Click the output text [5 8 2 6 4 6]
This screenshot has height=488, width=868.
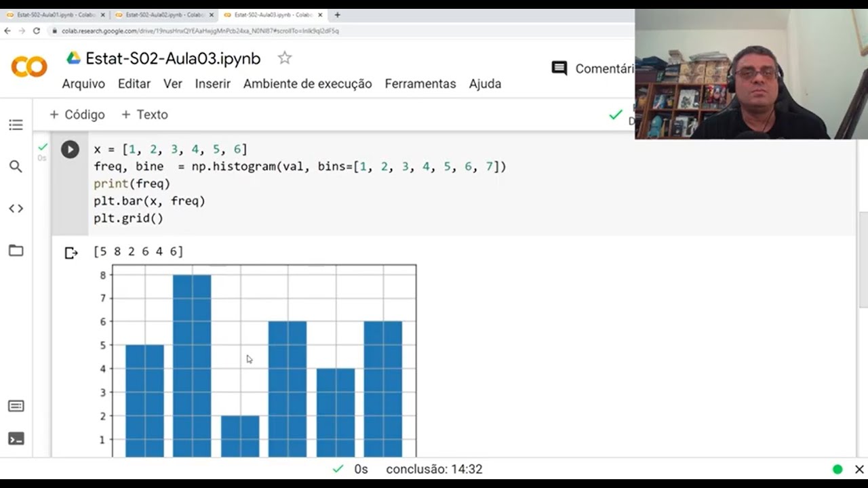138,251
